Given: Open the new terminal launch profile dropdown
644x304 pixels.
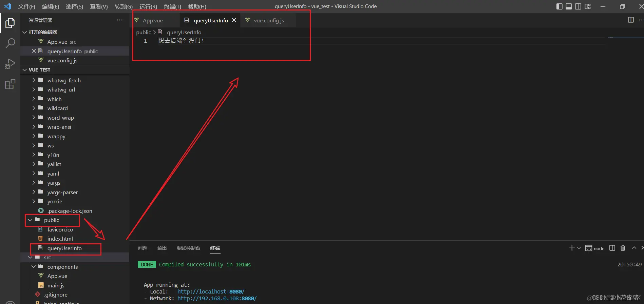Looking at the screenshot, I should tap(579, 248).
